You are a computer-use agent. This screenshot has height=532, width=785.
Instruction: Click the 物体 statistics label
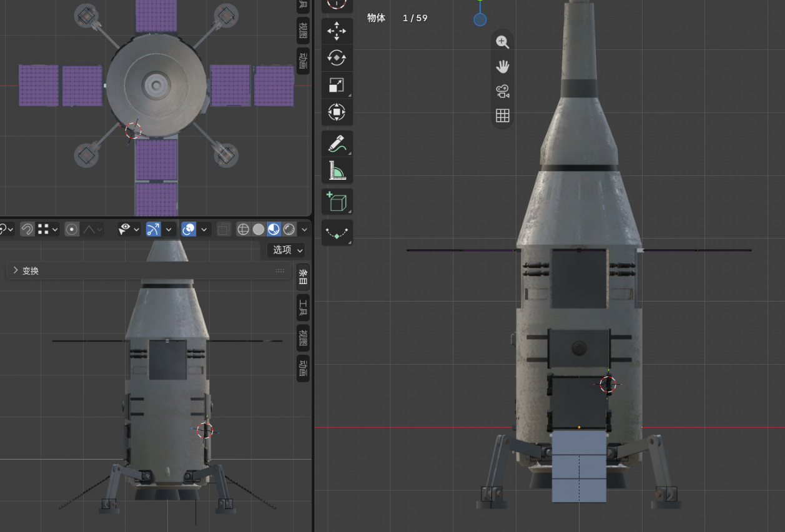point(376,18)
